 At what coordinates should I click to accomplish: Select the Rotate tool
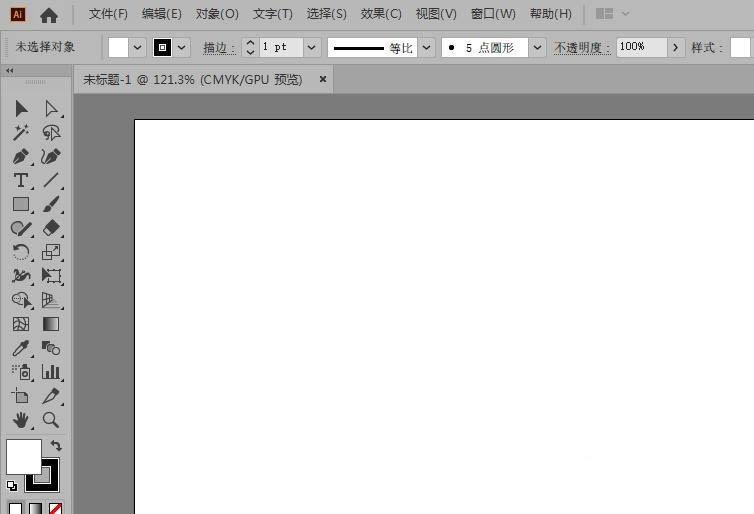21,252
